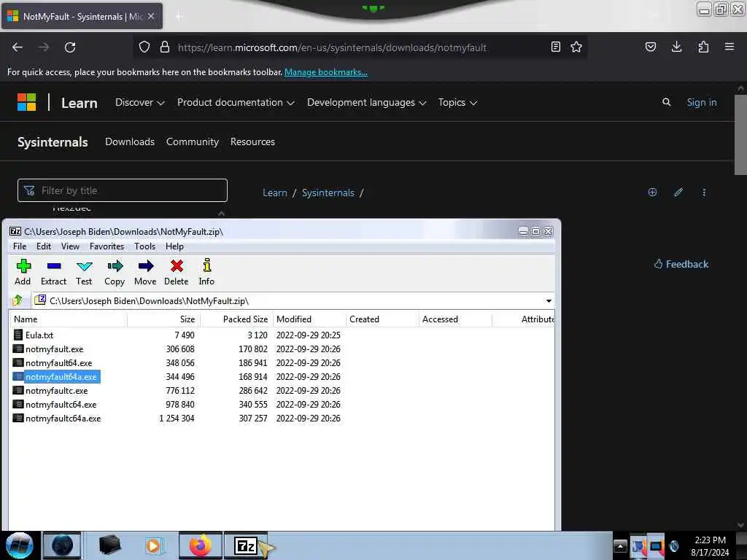The height and width of the screenshot is (560, 747).
Task: Expand the Development languages dropdown
Action: pos(366,102)
